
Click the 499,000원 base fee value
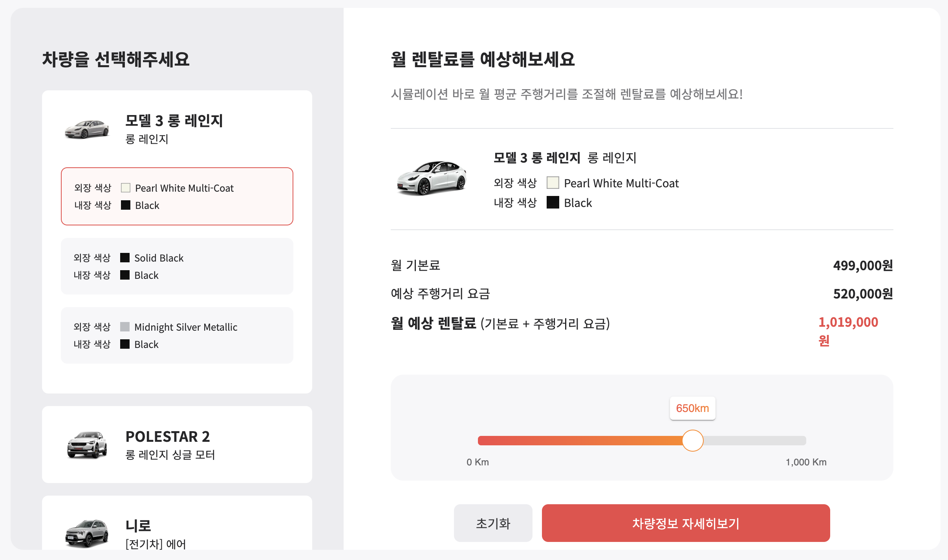point(863,265)
